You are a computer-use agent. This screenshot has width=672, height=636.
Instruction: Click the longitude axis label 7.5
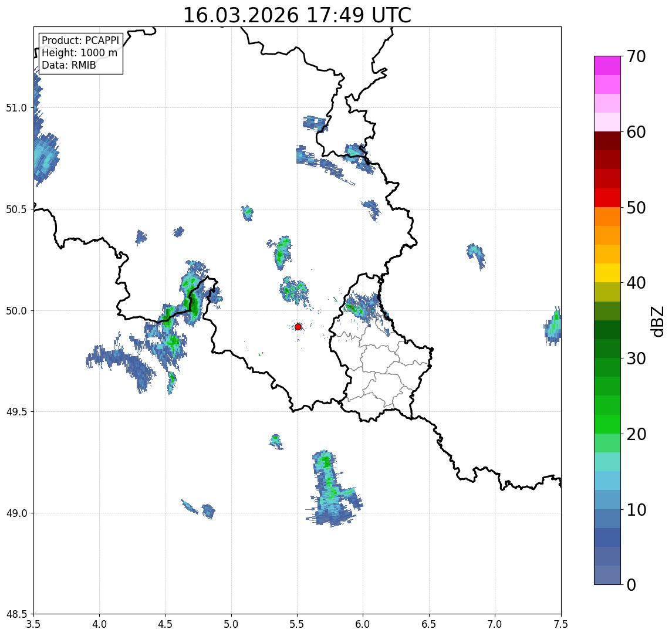561,624
